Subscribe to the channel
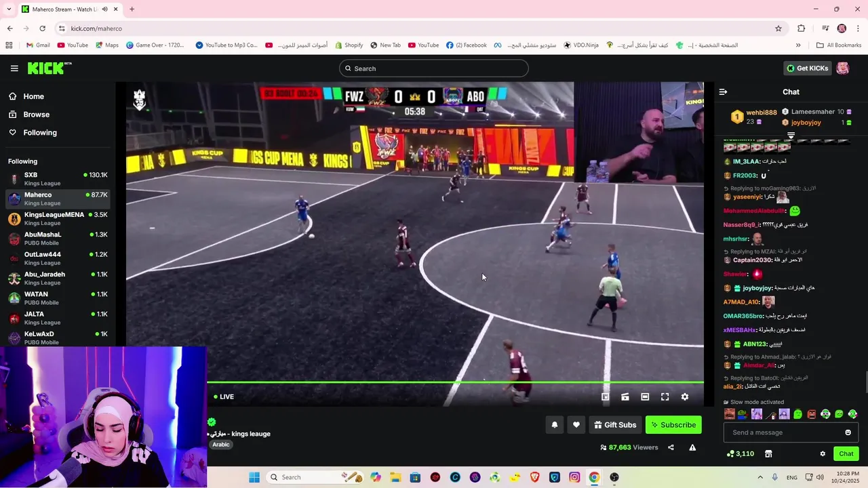 tap(673, 425)
